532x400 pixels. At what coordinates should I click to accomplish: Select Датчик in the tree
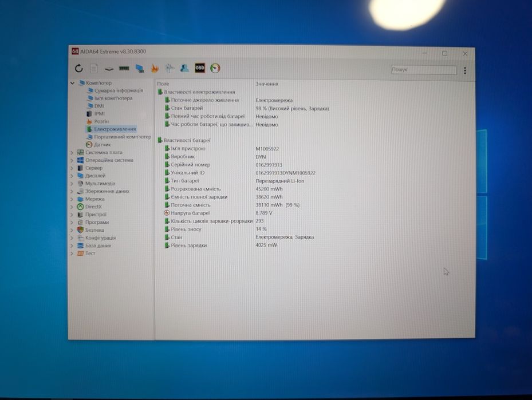102,145
